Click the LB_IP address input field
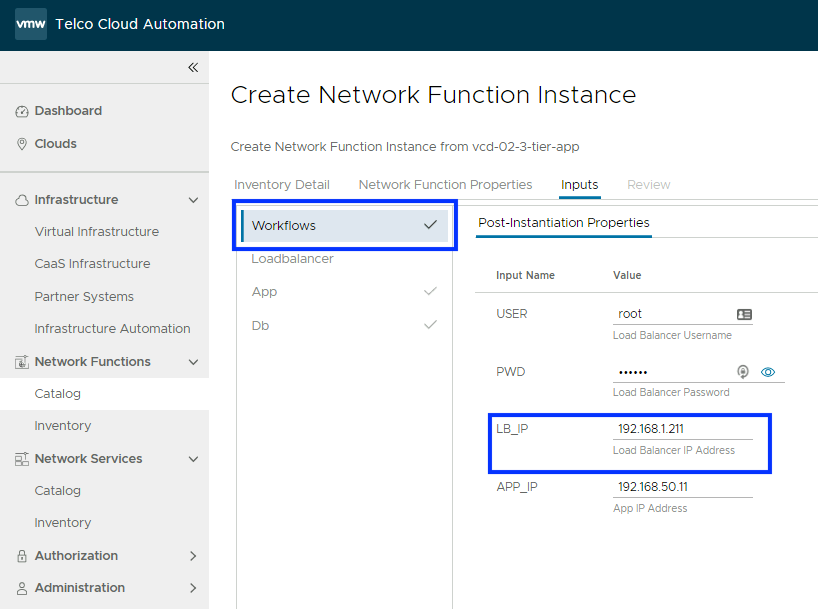Image resolution: width=818 pixels, height=609 pixels. click(682, 429)
